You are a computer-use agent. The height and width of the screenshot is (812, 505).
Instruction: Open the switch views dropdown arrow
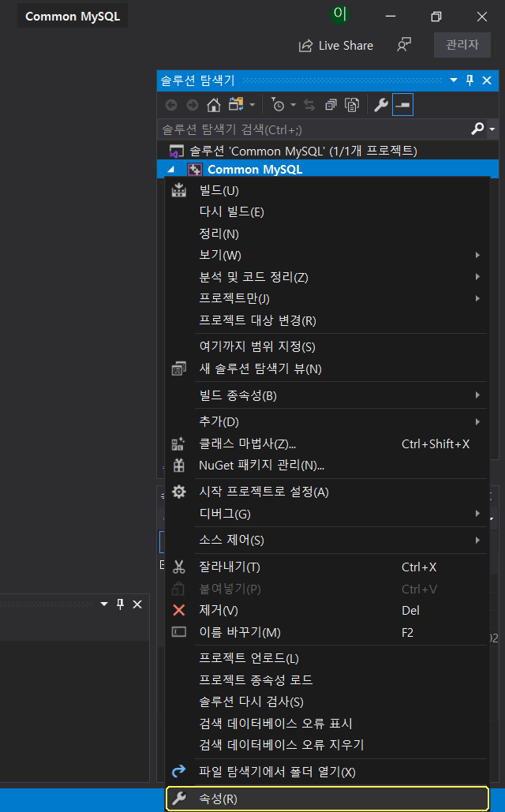pyautogui.click(x=252, y=105)
